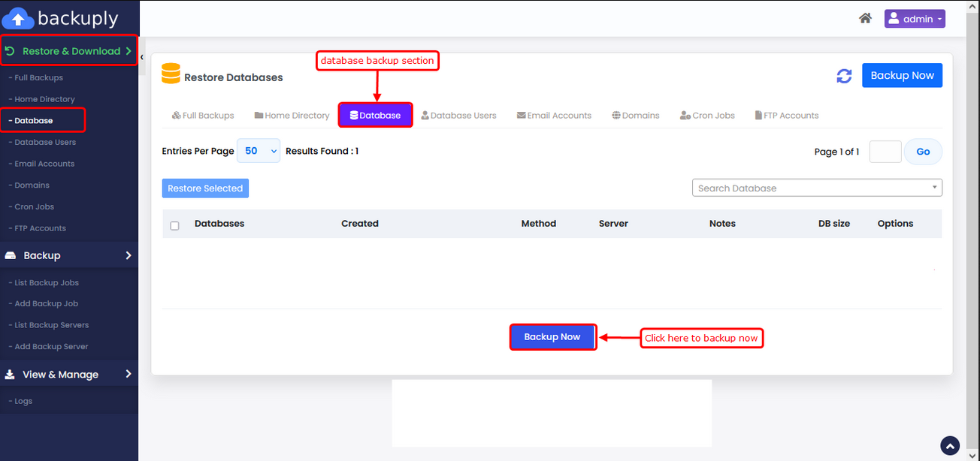Expand the Backup sidebar section
This screenshot has width=980, height=461.
point(69,255)
